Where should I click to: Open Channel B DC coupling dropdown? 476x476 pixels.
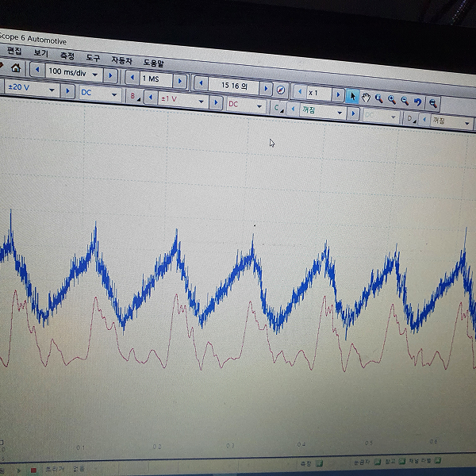(259, 105)
